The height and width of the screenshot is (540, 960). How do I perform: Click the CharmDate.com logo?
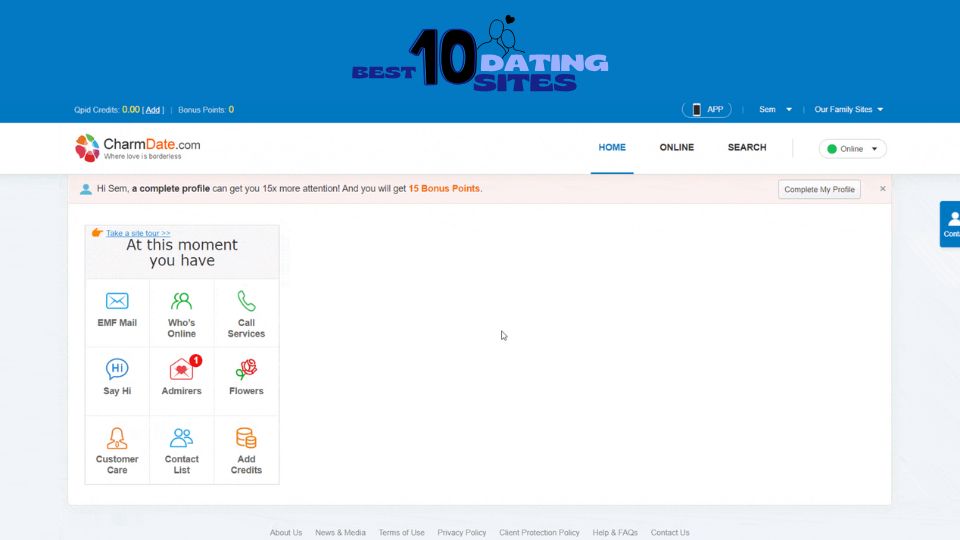[138, 148]
